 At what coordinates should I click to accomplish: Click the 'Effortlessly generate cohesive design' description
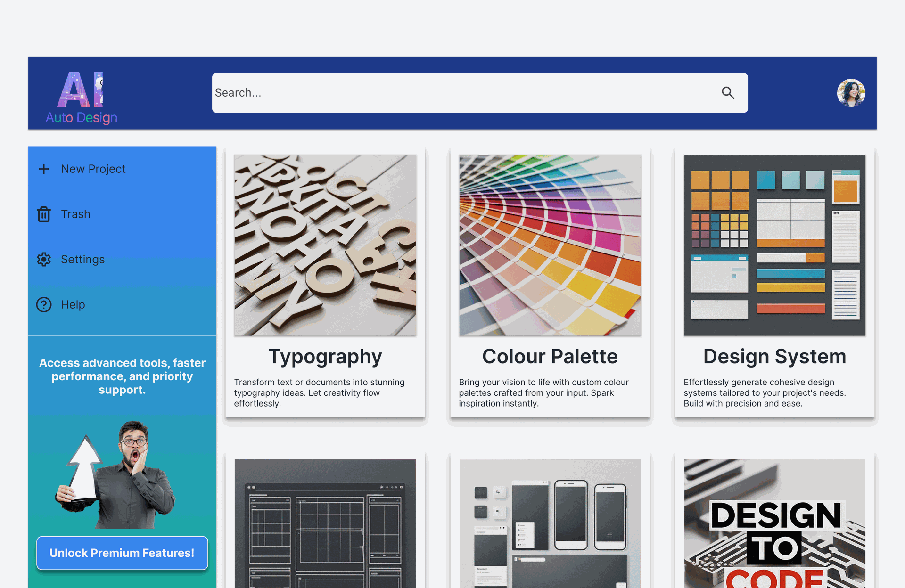coord(765,392)
